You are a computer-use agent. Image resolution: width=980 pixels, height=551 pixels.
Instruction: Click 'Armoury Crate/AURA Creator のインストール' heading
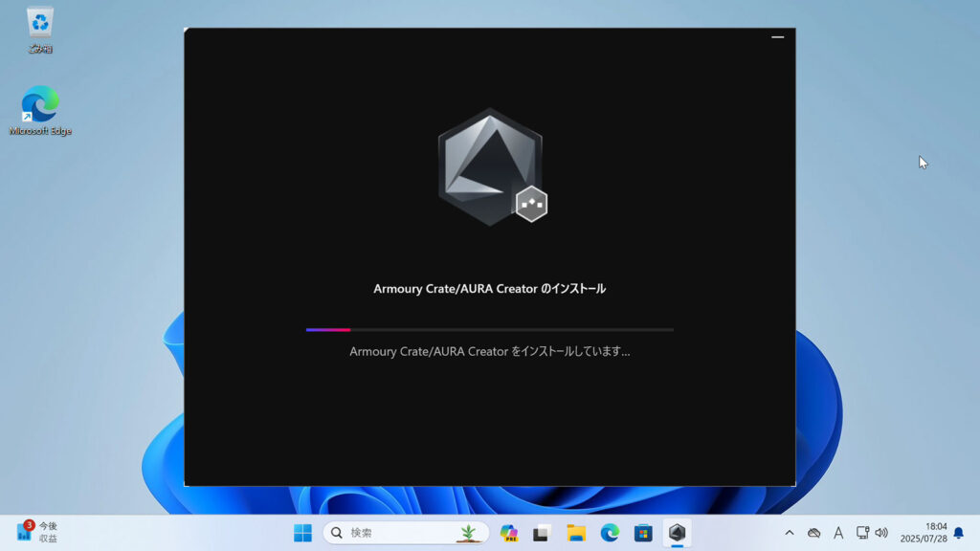489,289
